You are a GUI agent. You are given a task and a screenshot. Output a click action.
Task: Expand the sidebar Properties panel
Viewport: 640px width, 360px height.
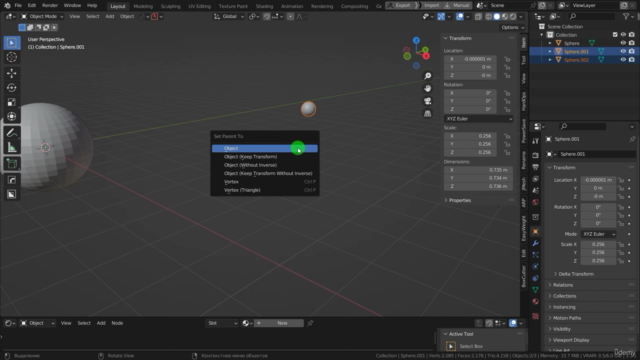click(x=460, y=200)
